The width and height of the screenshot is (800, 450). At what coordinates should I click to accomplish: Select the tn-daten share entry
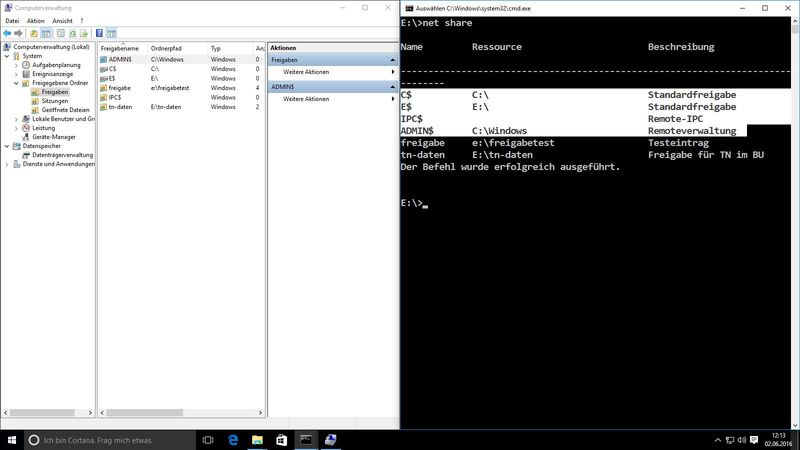(x=121, y=107)
